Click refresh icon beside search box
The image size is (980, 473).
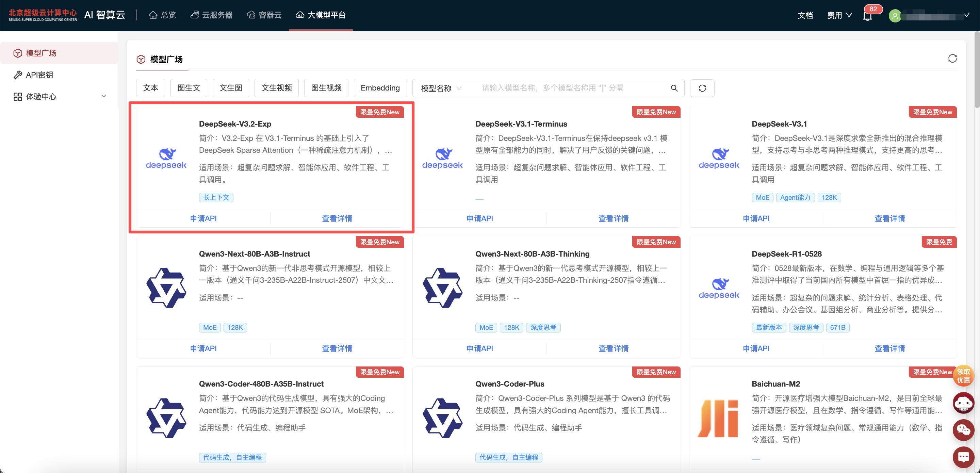click(702, 88)
